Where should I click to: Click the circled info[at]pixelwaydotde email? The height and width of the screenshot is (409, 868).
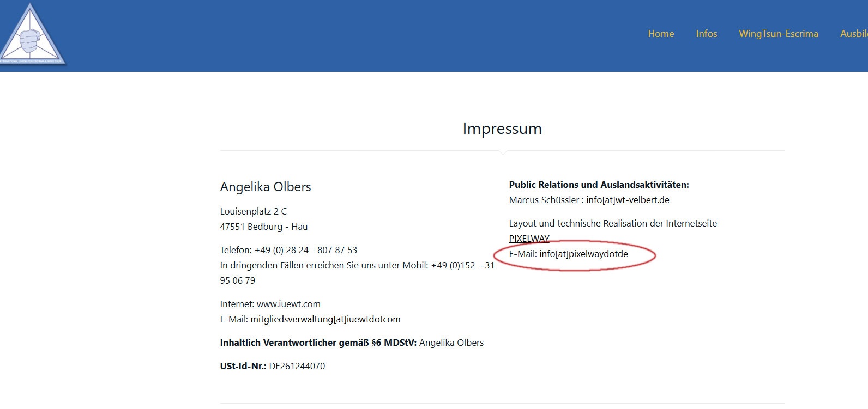[583, 254]
